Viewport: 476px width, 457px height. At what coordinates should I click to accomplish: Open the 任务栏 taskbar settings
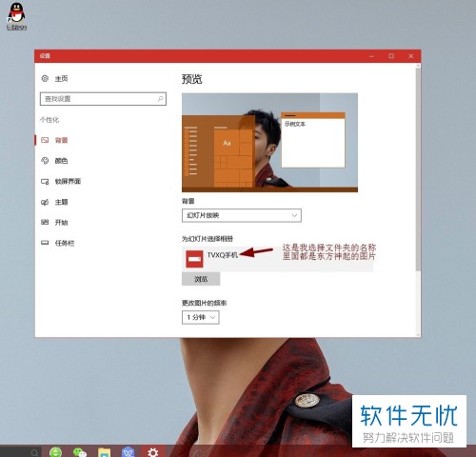coord(65,243)
